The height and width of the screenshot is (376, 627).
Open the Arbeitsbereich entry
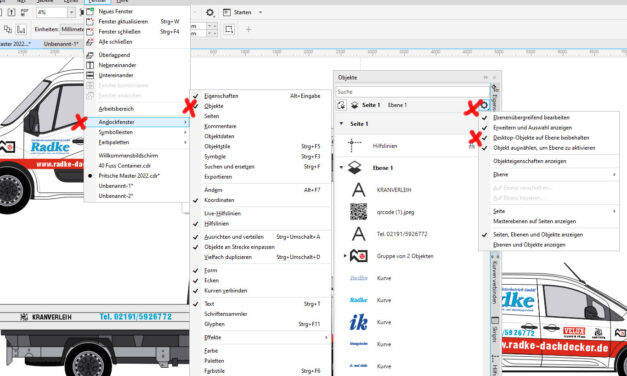coord(116,109)
